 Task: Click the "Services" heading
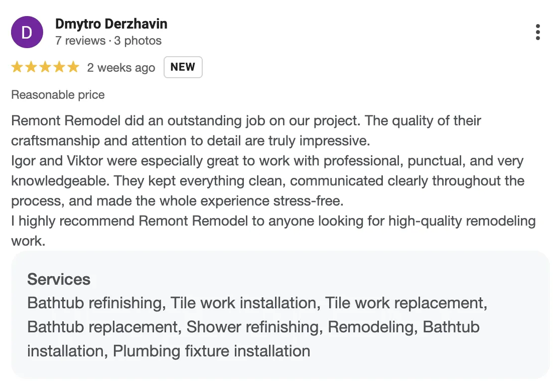click(x=59, y=279)
